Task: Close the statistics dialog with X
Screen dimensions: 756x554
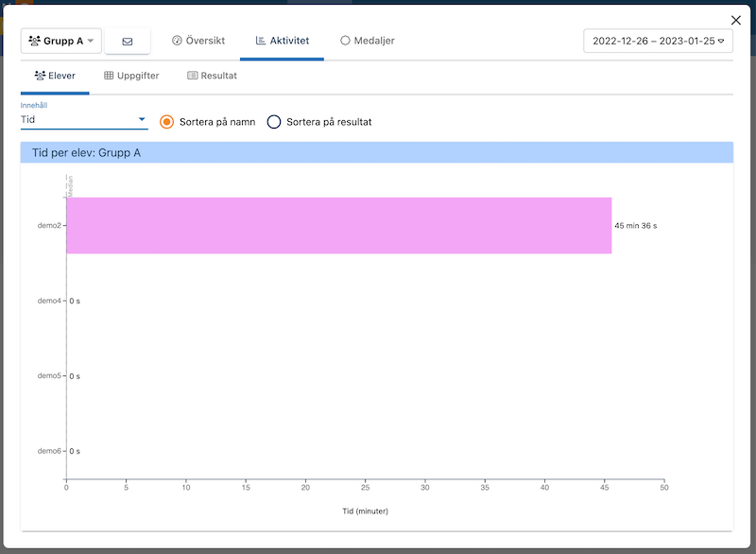Action: pyautogui.click(x=736, y=20)
